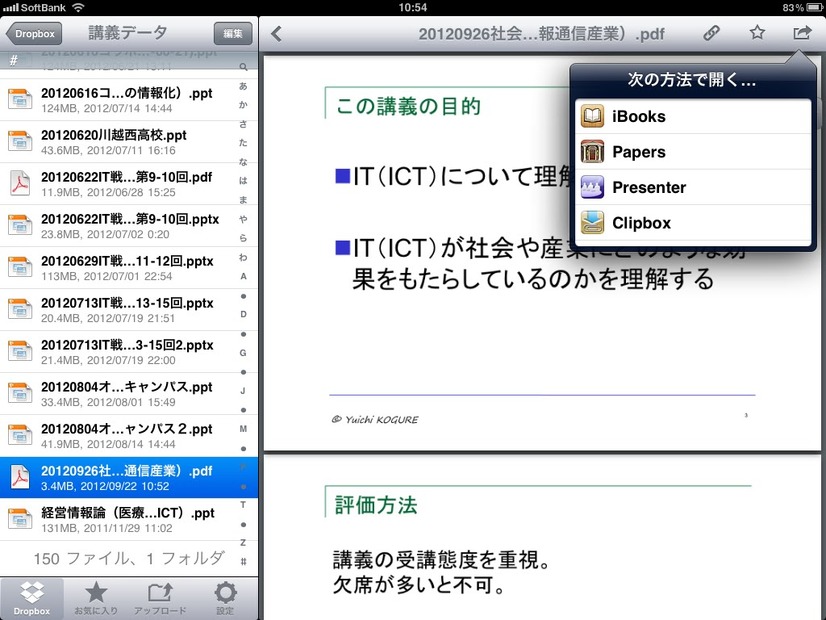Tap slide icon of 20120622IT戦…第9-10回.pptx
Image resolution: width=826 pixels, height=620 pixels.
20,225
